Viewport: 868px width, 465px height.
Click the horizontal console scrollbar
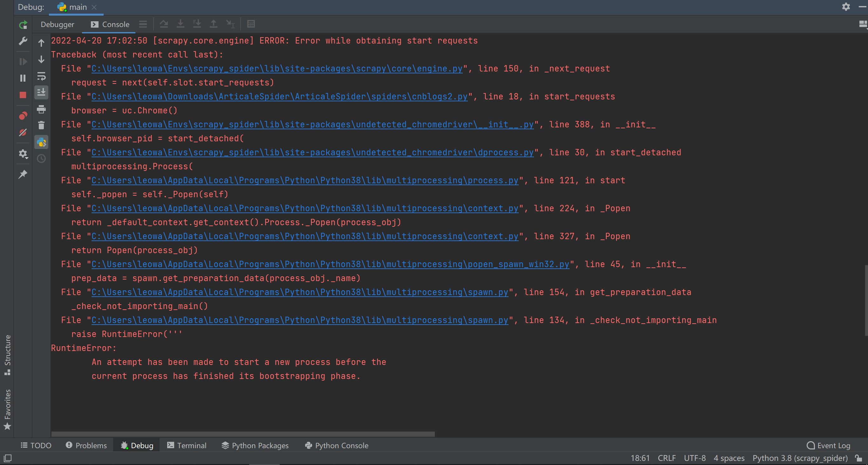click(243, 434)
